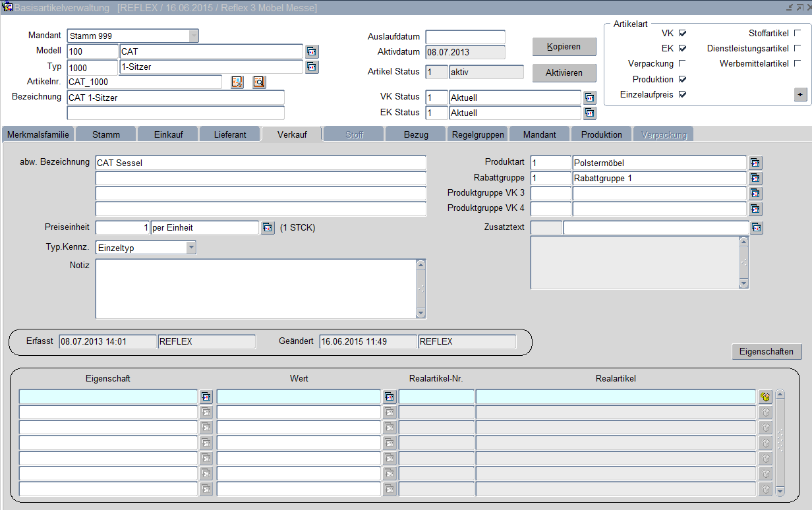Uncheck the Einzelaufpreis checkbox

pos(682,94)
